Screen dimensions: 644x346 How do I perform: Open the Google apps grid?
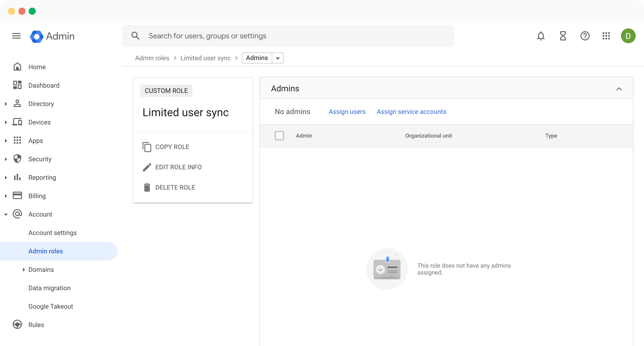606,36
